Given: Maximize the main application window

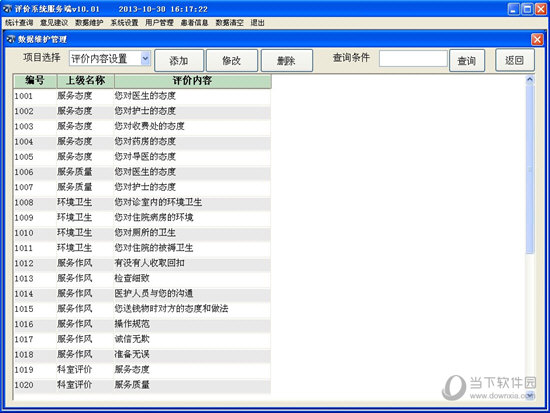Looking at the screenshot, I should 527,9.
